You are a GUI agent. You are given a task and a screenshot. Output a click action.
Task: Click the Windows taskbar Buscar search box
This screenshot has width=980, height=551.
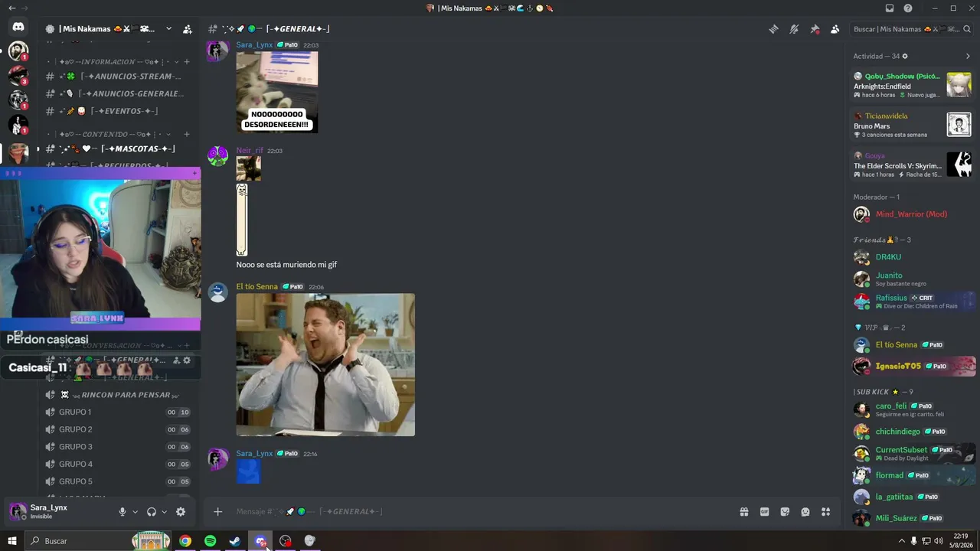click(x=99, y=541)
